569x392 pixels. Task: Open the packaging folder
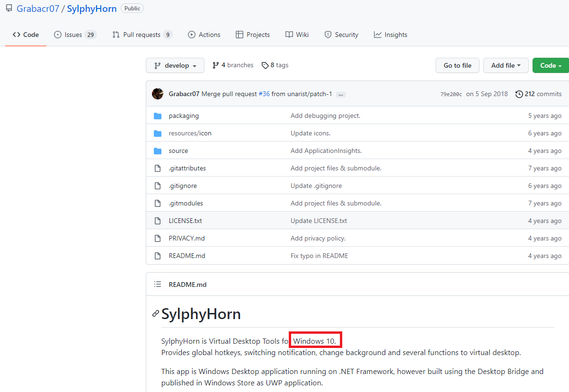pos(184,116)
